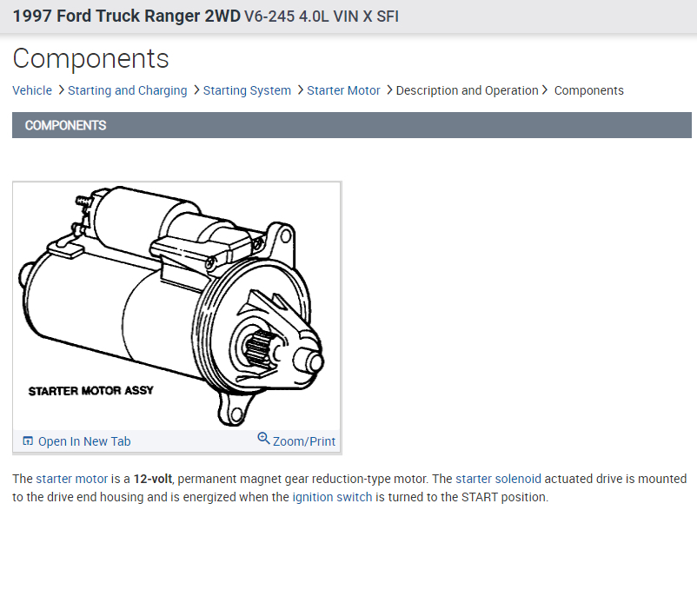This screenshot has width=697, height=616.
Task: Open In New Tab link for diagram
Action: (x=84, y=441)
